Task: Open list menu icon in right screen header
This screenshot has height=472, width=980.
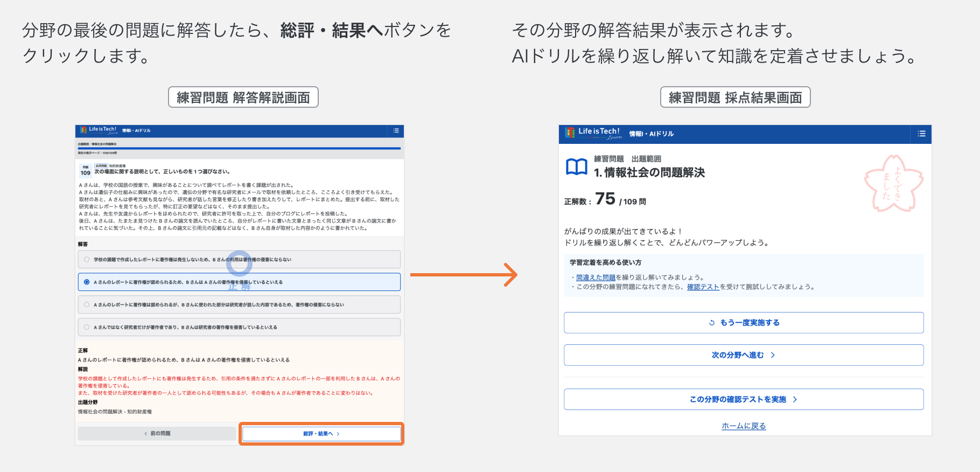Action: (921, 134)
